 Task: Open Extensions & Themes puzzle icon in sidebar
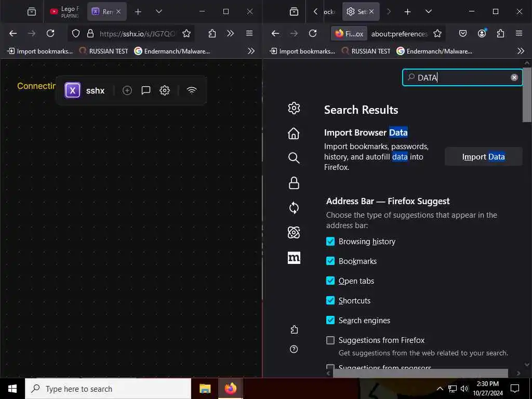click(294, 329)
